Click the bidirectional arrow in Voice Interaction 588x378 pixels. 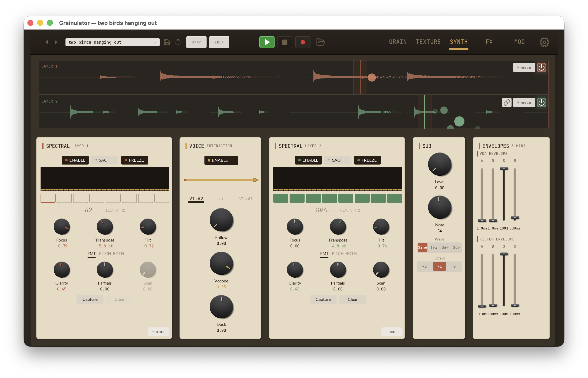click(221, 199)
